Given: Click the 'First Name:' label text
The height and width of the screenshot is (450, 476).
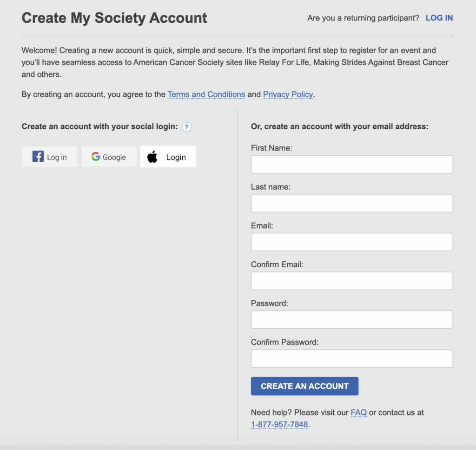Looking at the screenshot, I should point(271,148).
